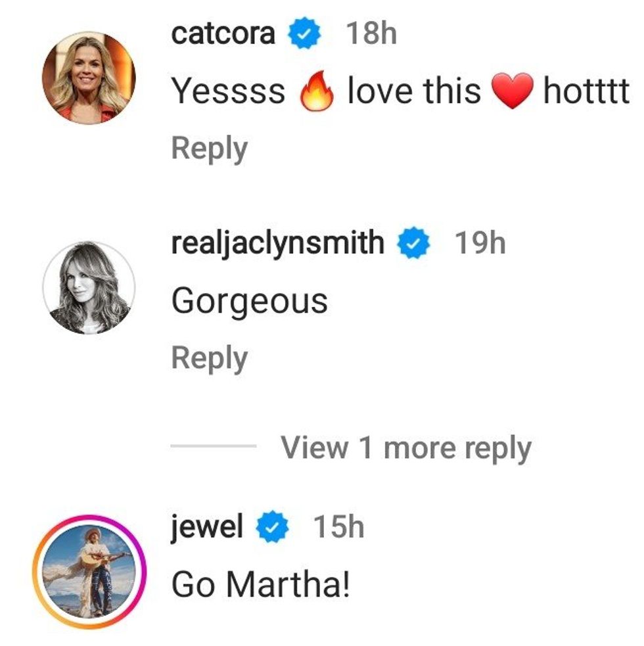Select the "Go Martha!" comment text
This screenshot has height=646, width=644.
[260, 585]
